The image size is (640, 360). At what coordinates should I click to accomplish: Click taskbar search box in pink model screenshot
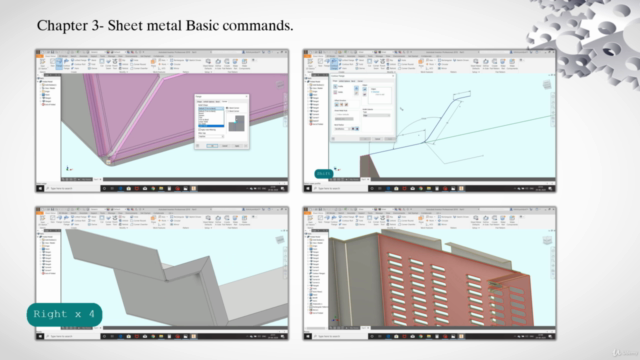[x=73, y=189]
